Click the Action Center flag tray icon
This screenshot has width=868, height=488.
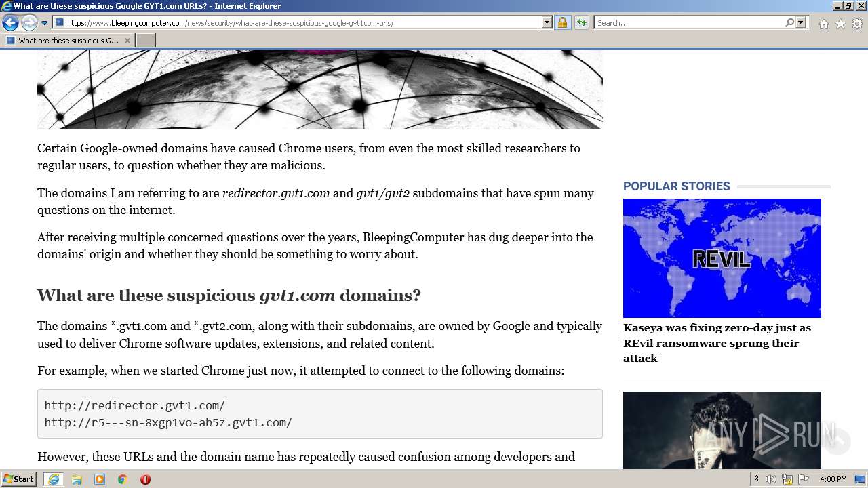pyautogui.click(x=803, y=479)
